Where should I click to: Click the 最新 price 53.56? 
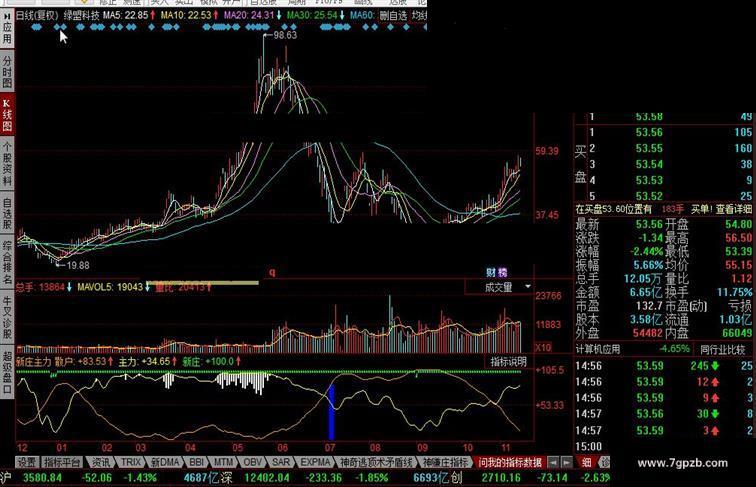(649, 224)
